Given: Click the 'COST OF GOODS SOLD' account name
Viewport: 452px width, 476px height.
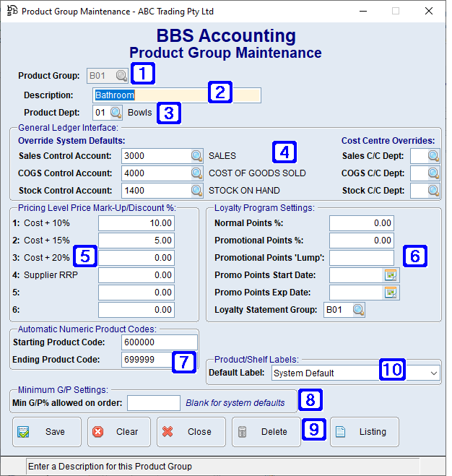Looking at the screenshot, I should tap(257, 173).
